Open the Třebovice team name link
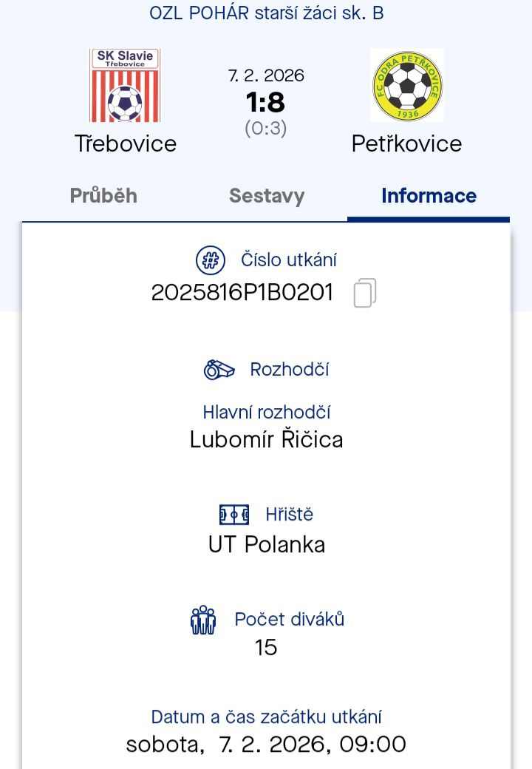Screen dimensions: 532x769 pos(126,143)
